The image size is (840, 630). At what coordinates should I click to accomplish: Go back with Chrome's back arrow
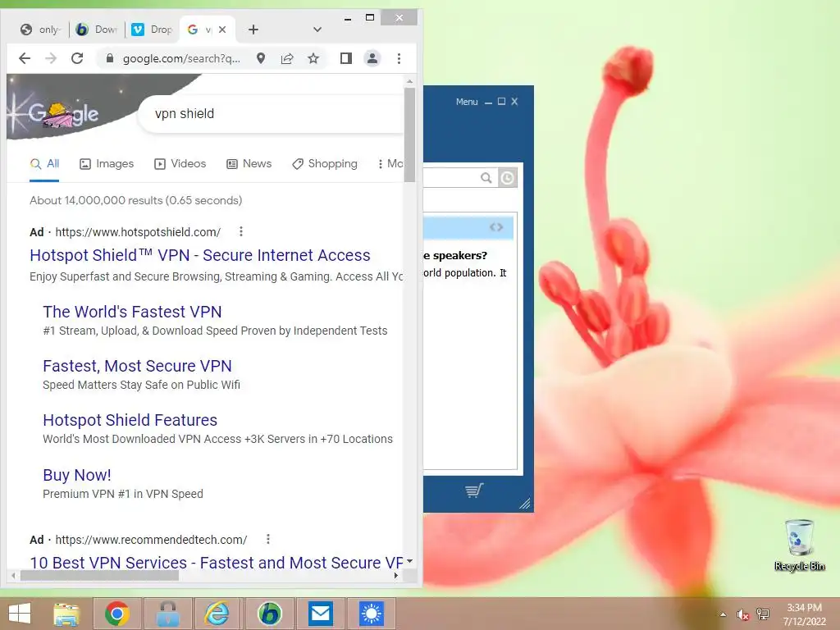25,58
